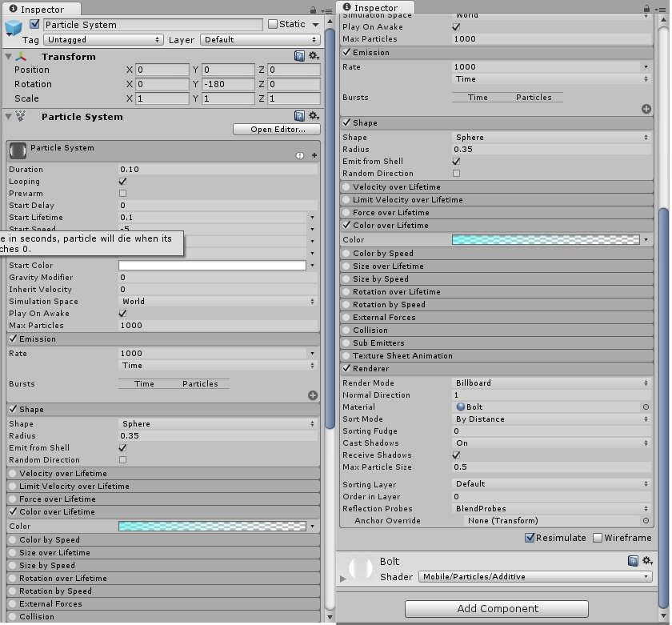Open Color gradient in right Inspector
Image resolution: width=672 pixels, height=625 pixels.
(x=546, y=239)
